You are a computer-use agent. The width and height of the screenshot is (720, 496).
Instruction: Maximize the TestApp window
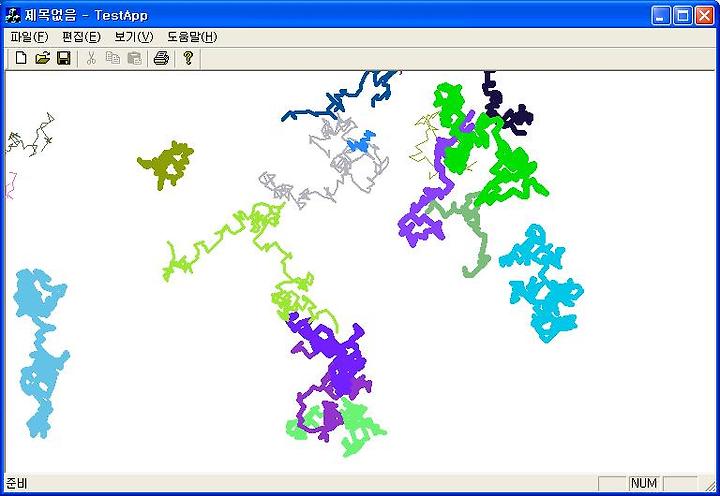[682, 16]
